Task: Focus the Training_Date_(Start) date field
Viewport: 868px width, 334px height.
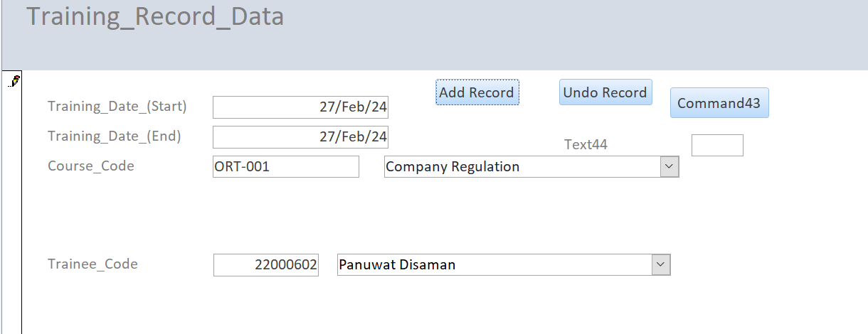Action: [x=301, y=107]
